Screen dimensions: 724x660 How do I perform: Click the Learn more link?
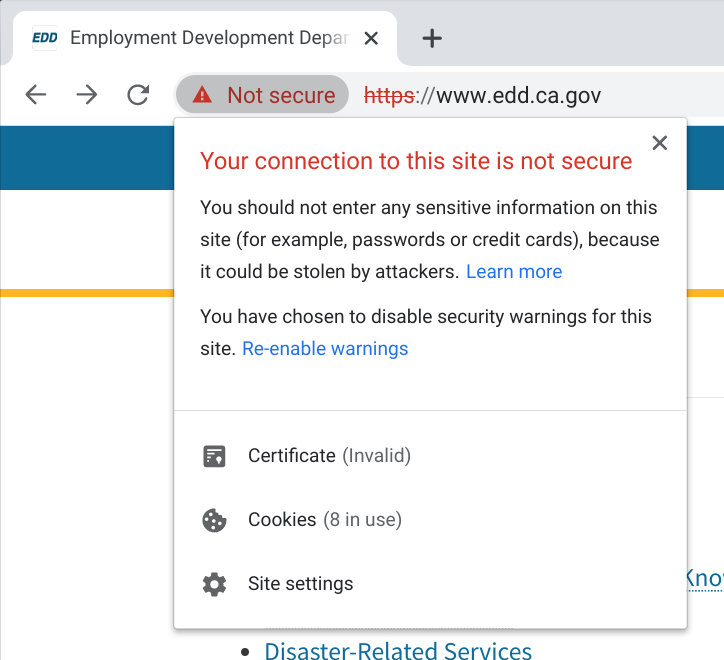coord(514,272)
